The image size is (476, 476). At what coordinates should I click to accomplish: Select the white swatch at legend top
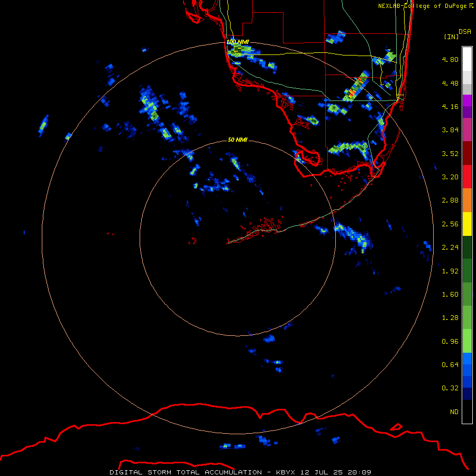[x=467, y=59]
